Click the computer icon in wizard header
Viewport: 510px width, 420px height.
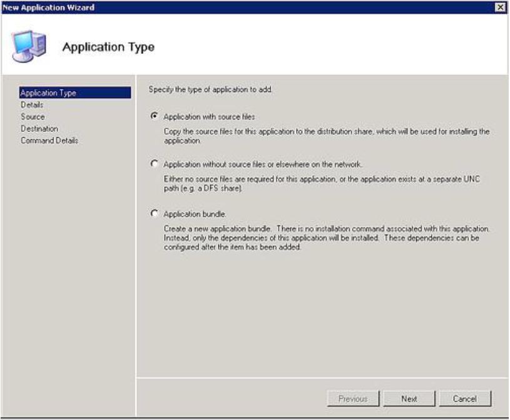click(29, 46)
